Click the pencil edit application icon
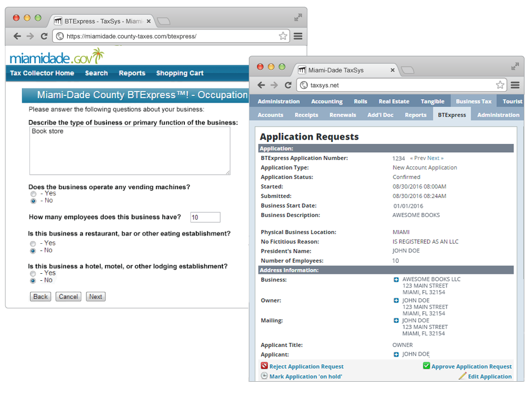532x397 pixels. coord(463,376)
